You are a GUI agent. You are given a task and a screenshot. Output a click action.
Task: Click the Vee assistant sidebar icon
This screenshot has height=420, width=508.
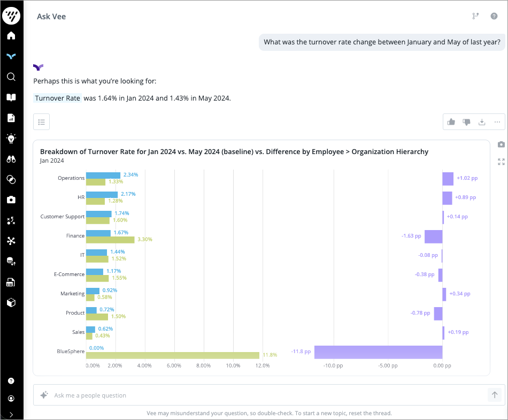point(11,56)
